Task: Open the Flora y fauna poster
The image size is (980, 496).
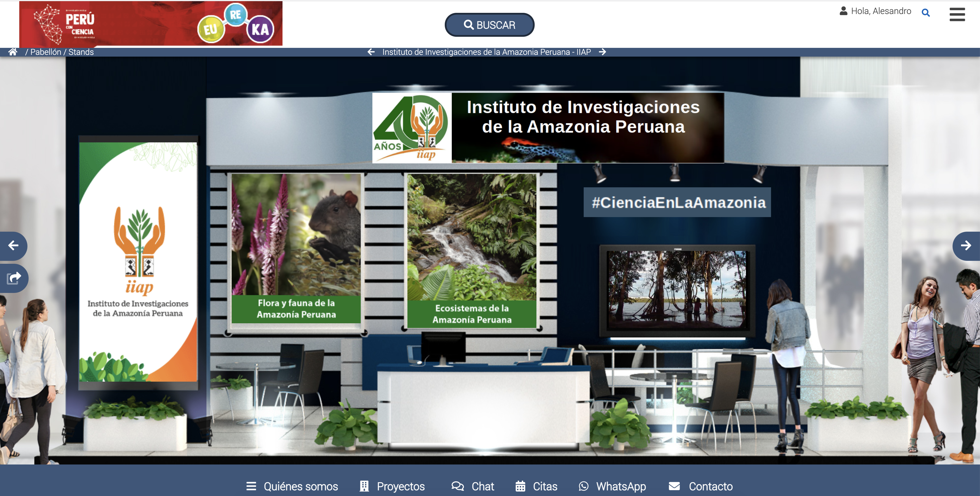Action: click(296, 248)
